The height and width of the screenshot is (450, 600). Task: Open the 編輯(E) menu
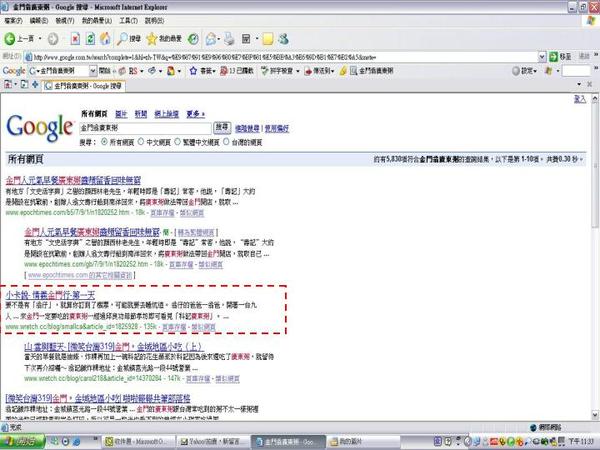coord(38,20)
